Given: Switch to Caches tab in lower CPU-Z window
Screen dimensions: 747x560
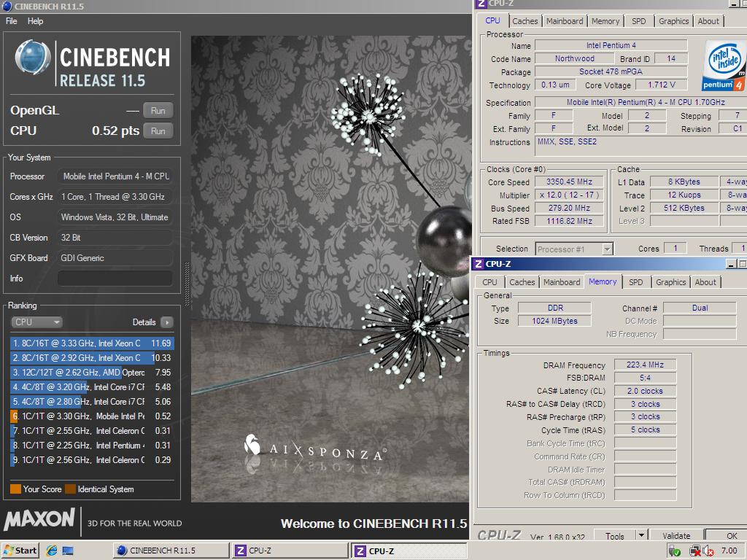Looking at the screenshot, I should pyautogui.click(x=522, y=282).
